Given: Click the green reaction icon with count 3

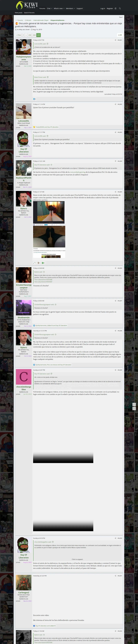Looking at the screenshot, I should click(43, 263).
